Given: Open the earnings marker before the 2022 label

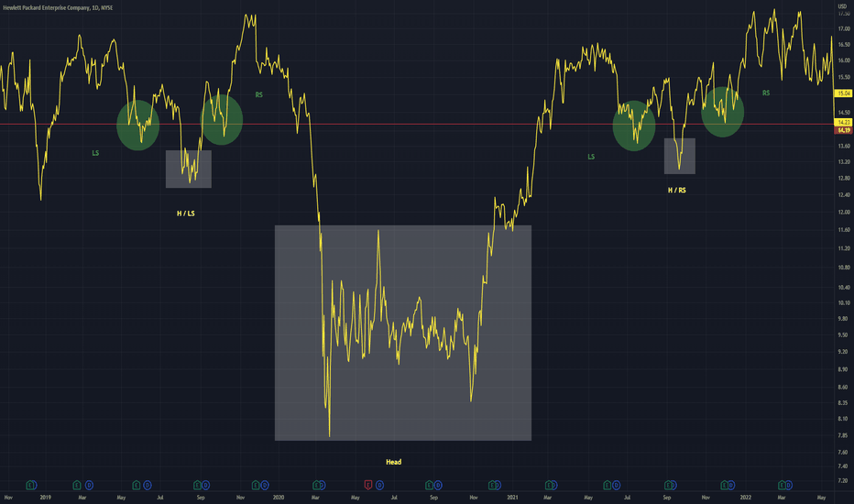Looking at the screenshot, I should click(x=725, y=485).
